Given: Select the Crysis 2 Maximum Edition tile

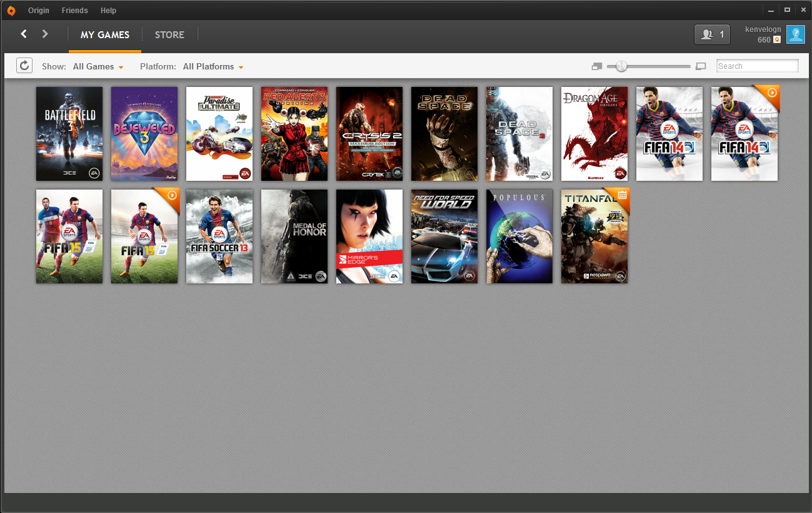Looking at the screenshot, I should click(369, 134).
